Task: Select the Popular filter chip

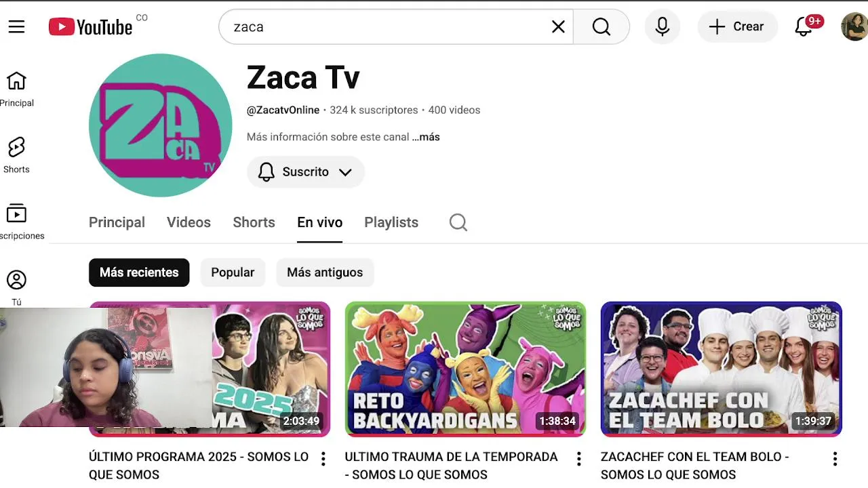Action: pos(233,272)
